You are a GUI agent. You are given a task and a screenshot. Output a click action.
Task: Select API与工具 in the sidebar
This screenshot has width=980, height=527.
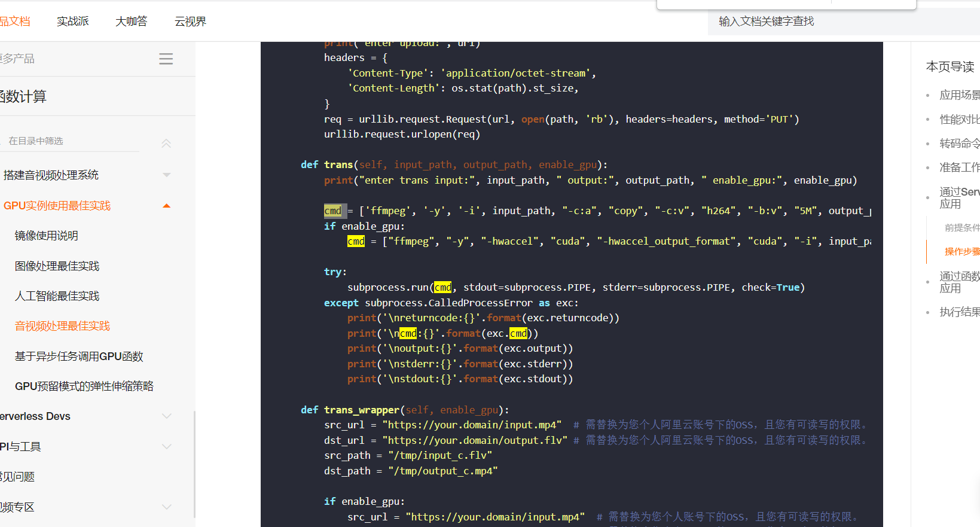click(x=20, y=447)
